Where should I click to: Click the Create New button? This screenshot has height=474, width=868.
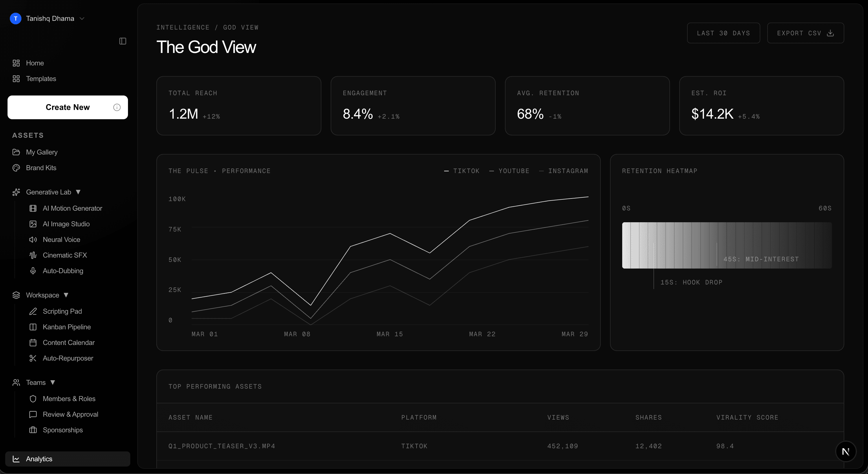point(68,107)
